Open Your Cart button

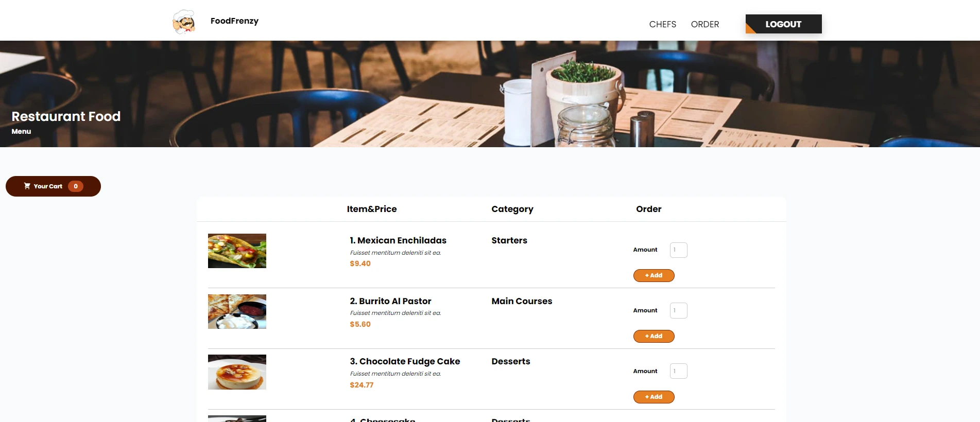[53, 186]
